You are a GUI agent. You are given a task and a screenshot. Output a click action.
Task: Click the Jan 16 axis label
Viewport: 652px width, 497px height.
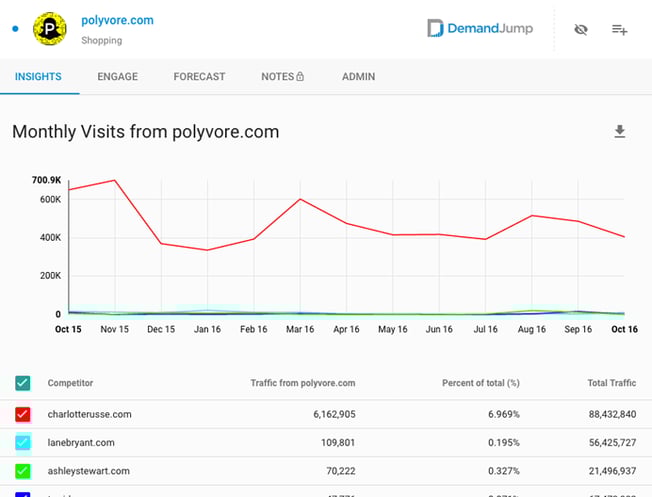[207, 329]
